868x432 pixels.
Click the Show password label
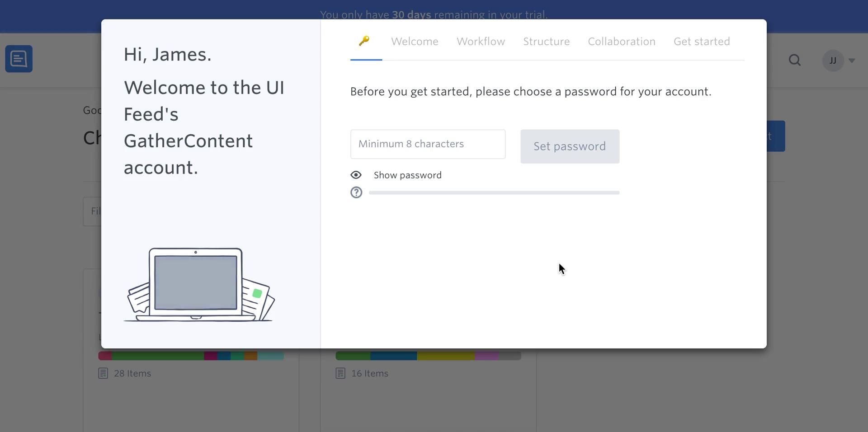click(408, 175)
